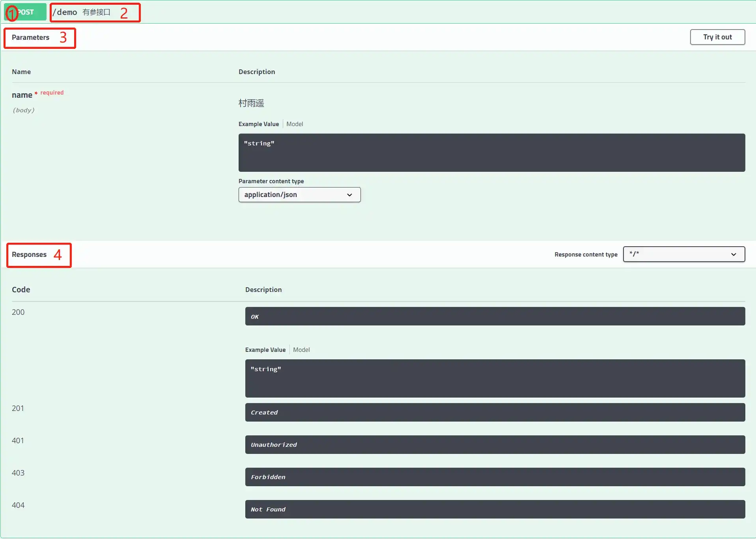756x539 pixels.
Task: Open the Response content type dropdown
Action: 683,254
